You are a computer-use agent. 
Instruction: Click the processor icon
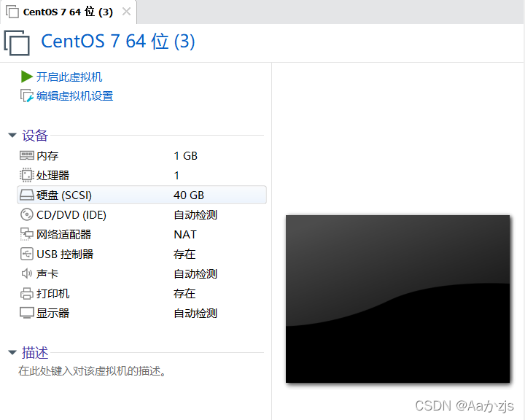(27, 175)
